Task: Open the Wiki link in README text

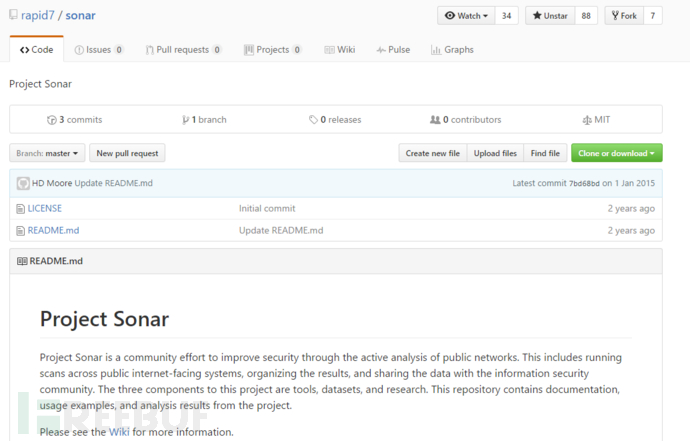Action: (x=119, y=432)
